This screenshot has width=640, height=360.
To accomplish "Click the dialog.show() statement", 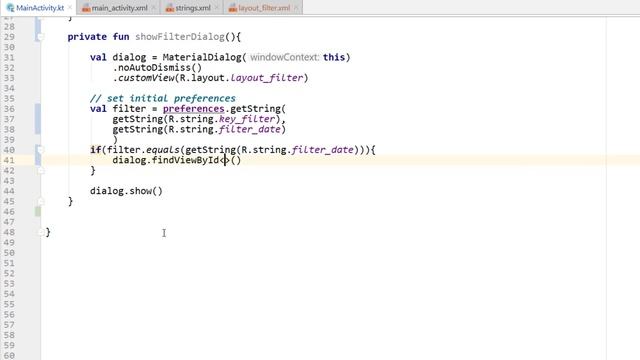I will click(126, 191).
